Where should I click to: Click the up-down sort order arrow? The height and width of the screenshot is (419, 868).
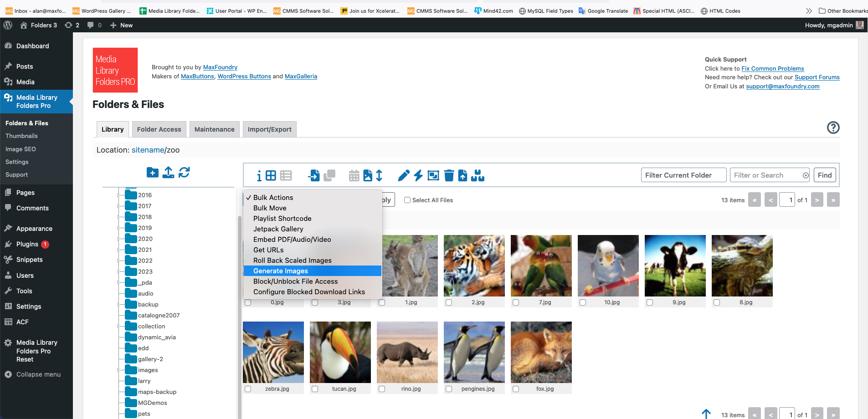coord(379,175)
